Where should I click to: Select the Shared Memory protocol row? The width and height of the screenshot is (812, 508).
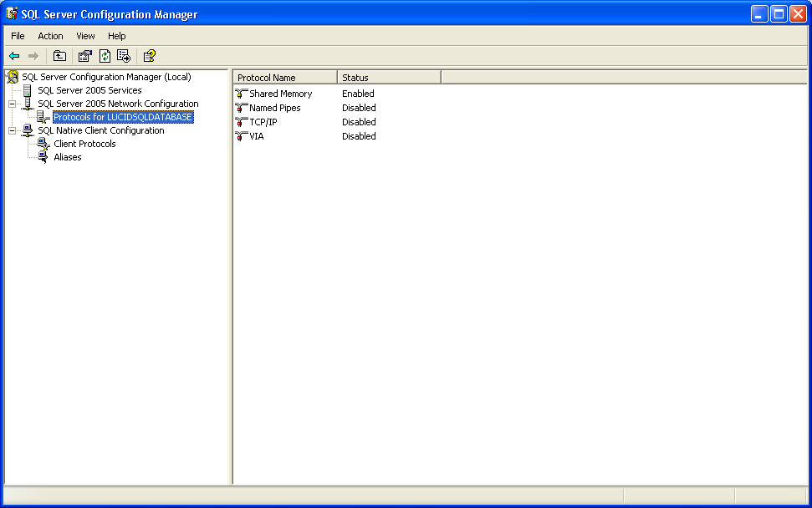[x=281, y=94]
